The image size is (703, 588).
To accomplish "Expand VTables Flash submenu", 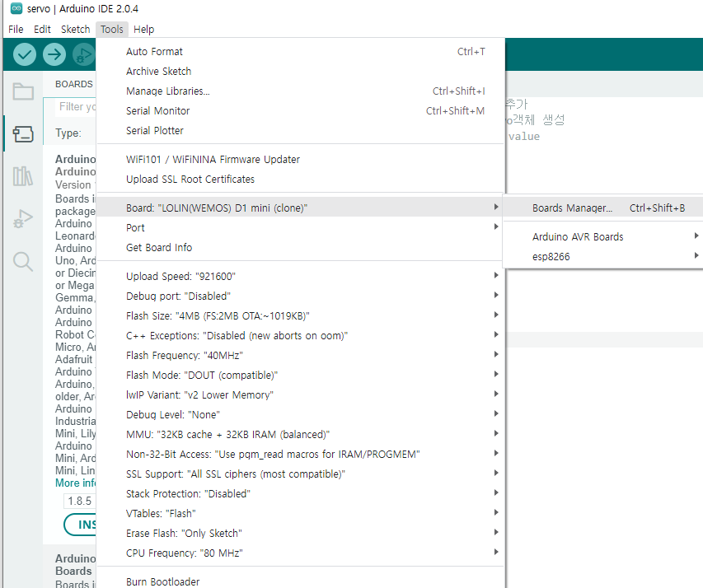I will pos(300,514).
